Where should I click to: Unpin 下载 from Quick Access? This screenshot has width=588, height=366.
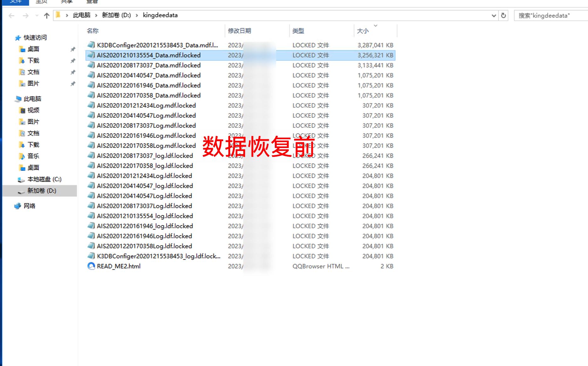click(x=73, y=60)
